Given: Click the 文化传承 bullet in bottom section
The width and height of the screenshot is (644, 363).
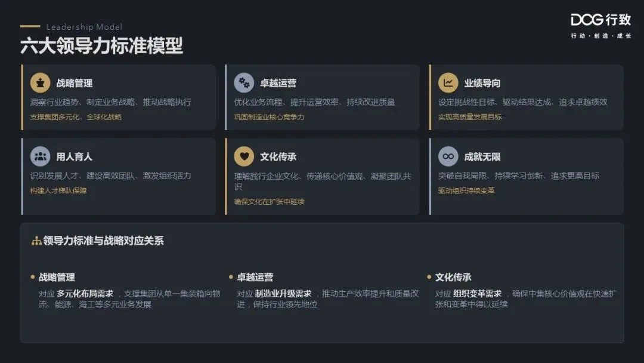Looking at the screenshot, I should [x=453, y=278].
